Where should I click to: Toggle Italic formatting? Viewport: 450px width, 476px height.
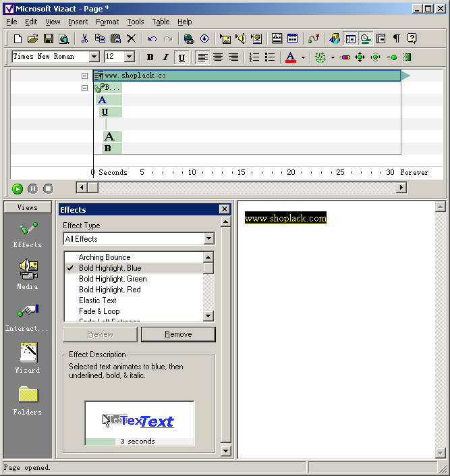pyautogui.click(x=165, y=57)
